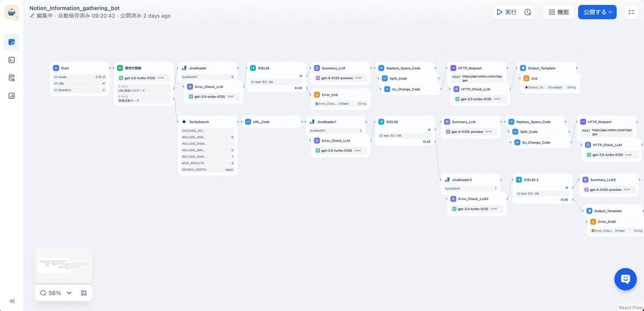Click the robot app icon in the sidebar
The image size is (644, 311).
point(12,12)
